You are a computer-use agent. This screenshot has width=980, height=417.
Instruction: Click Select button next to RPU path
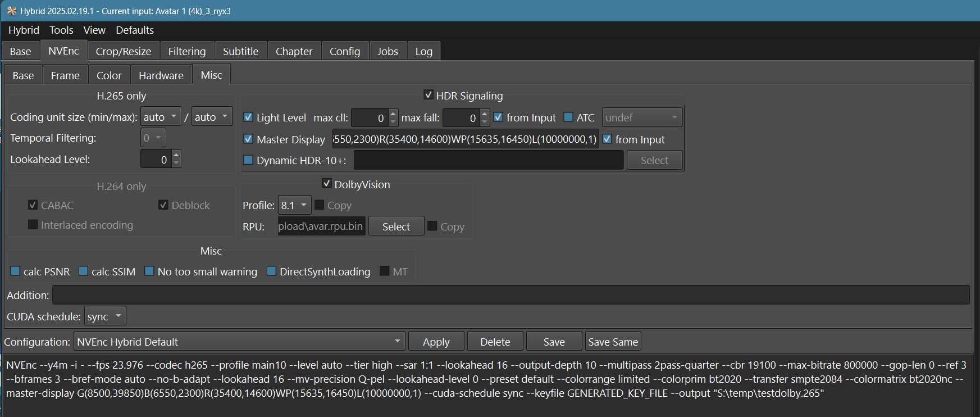coord(396,226)
